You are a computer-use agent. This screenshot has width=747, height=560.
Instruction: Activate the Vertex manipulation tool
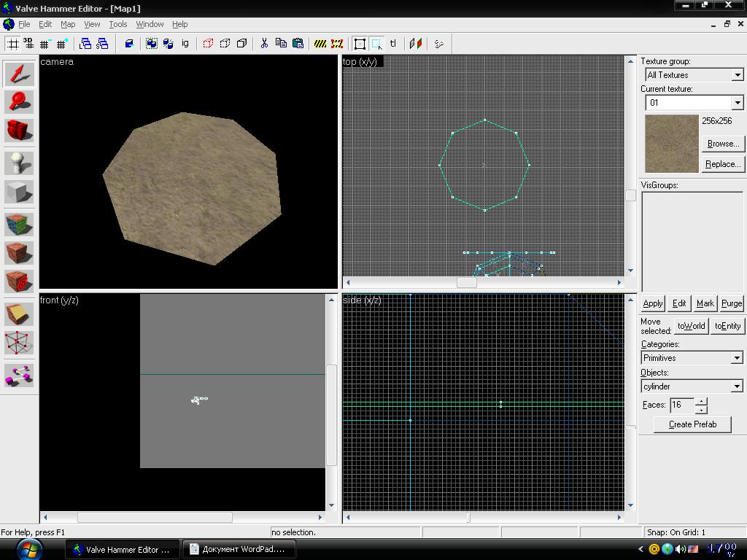(x=19, y=343)
